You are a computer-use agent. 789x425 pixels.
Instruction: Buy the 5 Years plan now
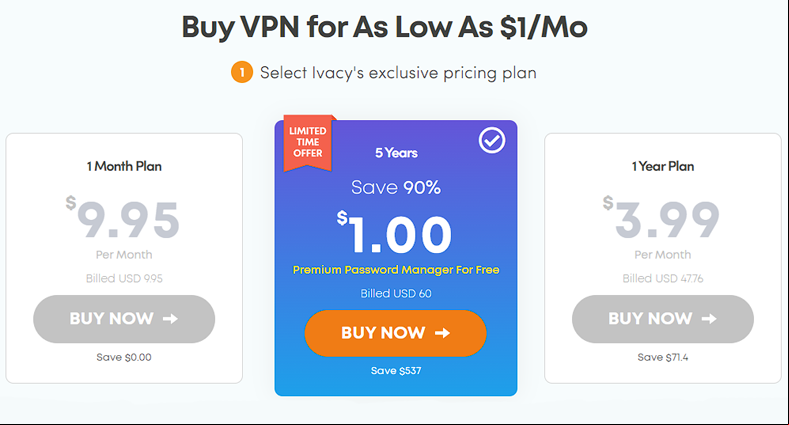pyautogui.click(x=396, y=333)
